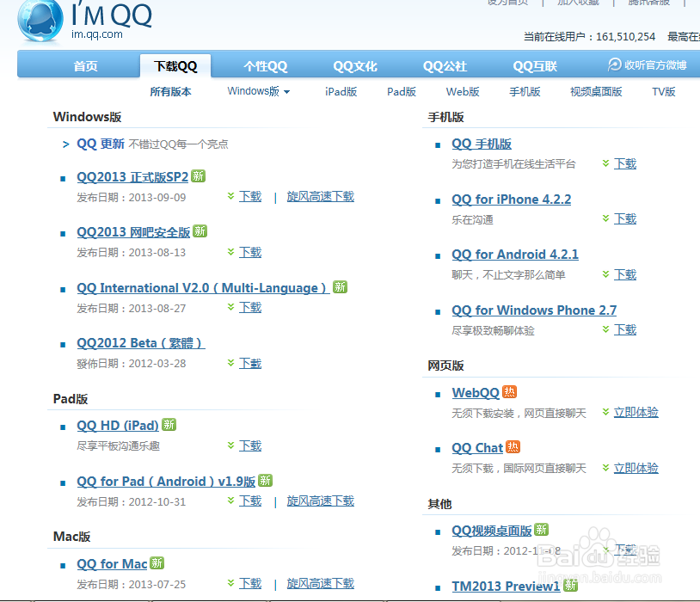The width and height of the screenshot is (700, 602).
Task: Click 旋风高速下载 for QQ for Mac
Action: click(x=321, y=583)
